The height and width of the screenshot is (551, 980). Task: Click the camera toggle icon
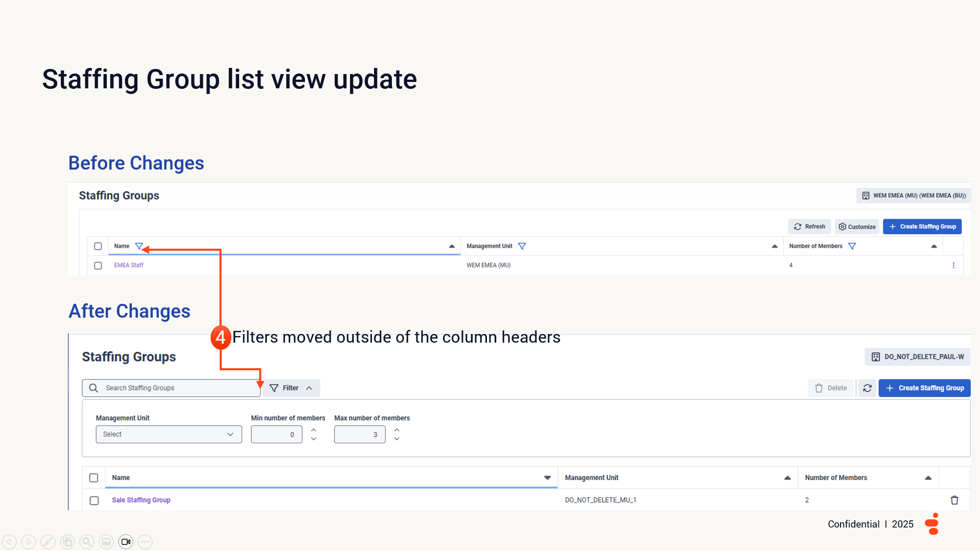[126, 542]
